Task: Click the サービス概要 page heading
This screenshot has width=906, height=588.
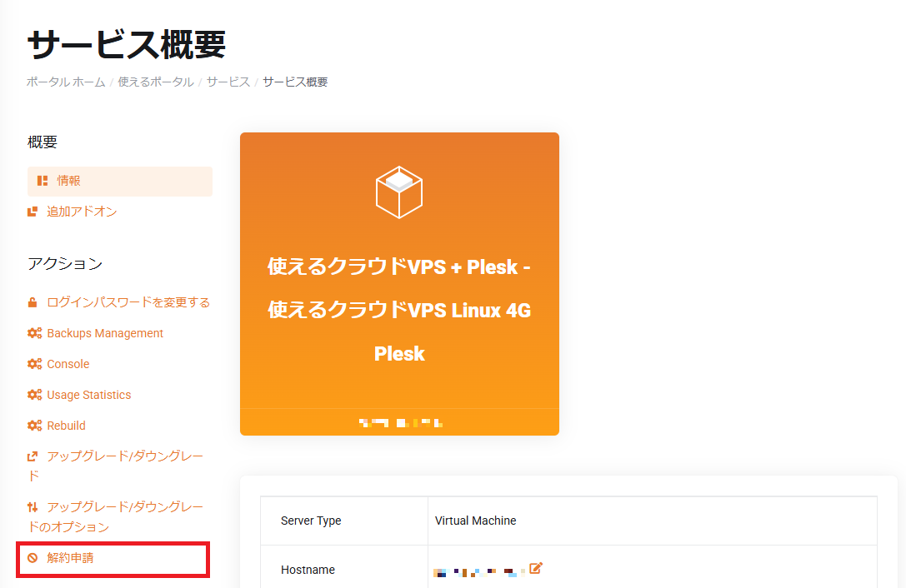Action: point(127,44)
